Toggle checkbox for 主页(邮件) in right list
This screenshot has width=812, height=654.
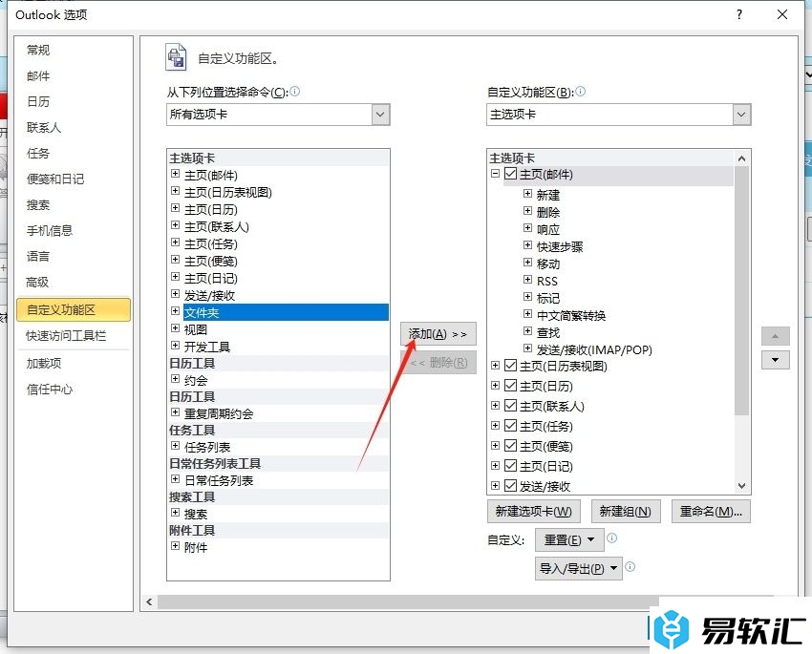[511, 174]
